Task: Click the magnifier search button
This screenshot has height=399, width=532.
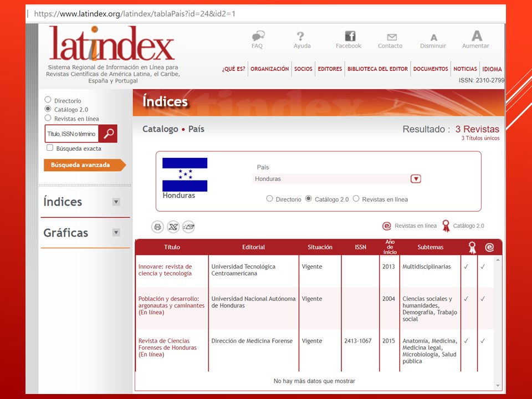Action: (108, 134)
